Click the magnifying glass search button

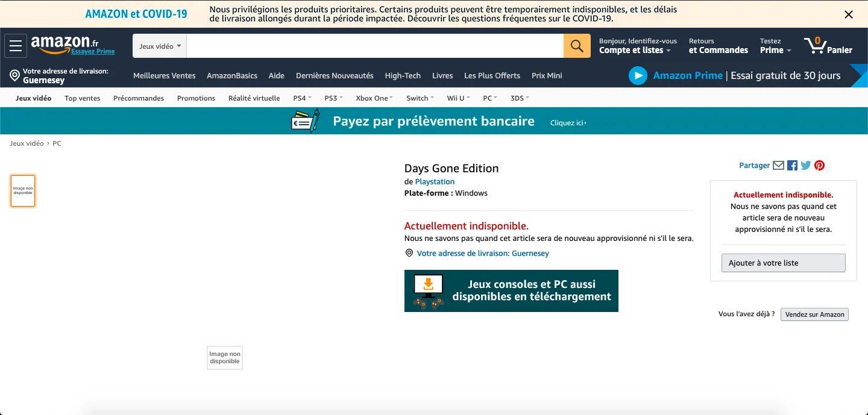[x=577, y=46]
